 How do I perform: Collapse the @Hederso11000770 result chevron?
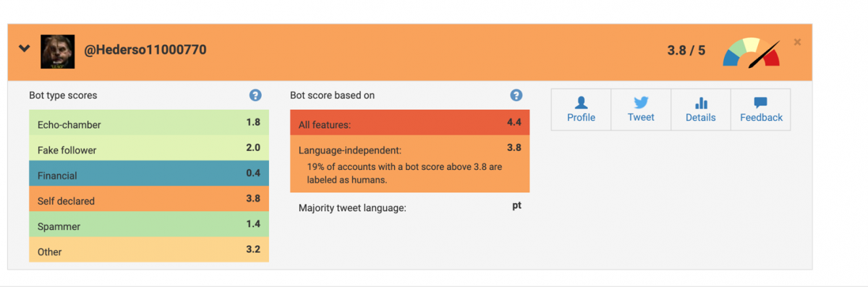pyautogui.click(x=25, y=49)
